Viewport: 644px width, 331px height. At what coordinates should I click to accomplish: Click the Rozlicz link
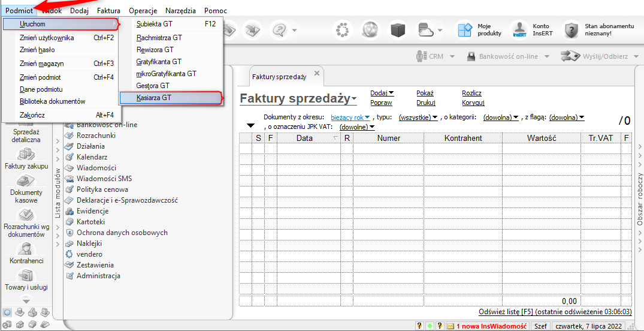pos(472,93)
